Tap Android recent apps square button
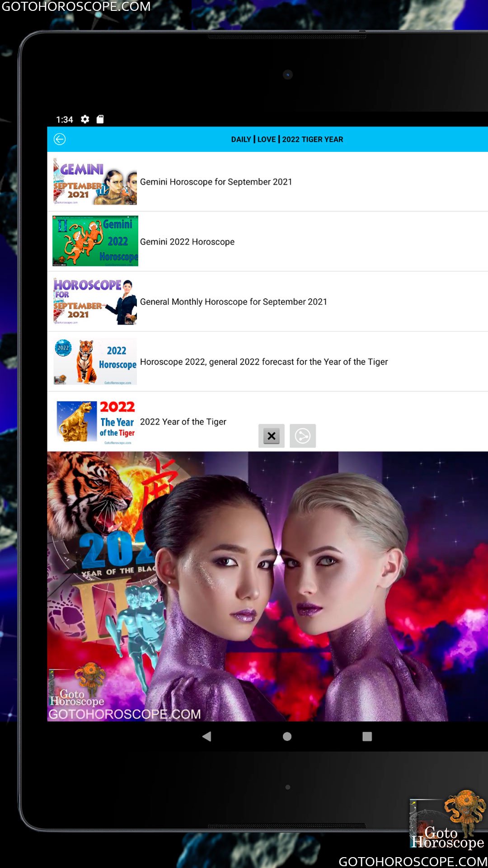This screenshot has width=488, height=868. click(367, 736)
